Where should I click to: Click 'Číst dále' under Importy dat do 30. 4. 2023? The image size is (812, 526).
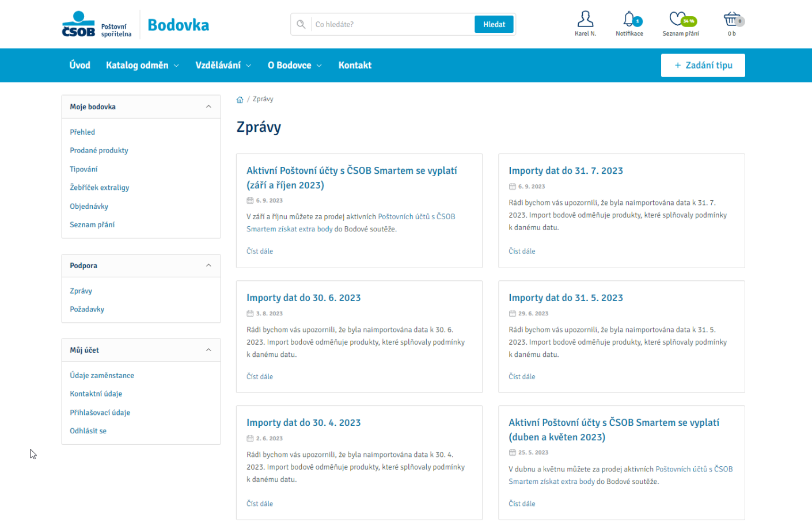[x=260, y=504]
